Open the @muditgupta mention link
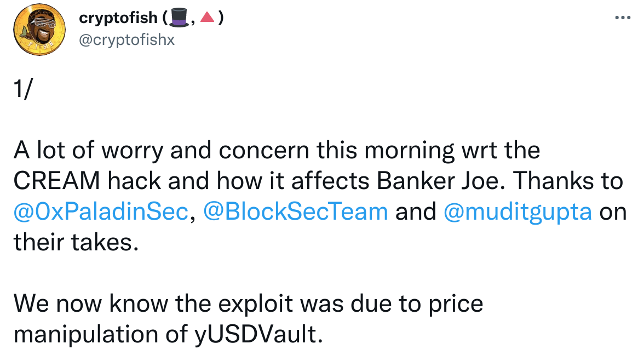 click(517, 211)
